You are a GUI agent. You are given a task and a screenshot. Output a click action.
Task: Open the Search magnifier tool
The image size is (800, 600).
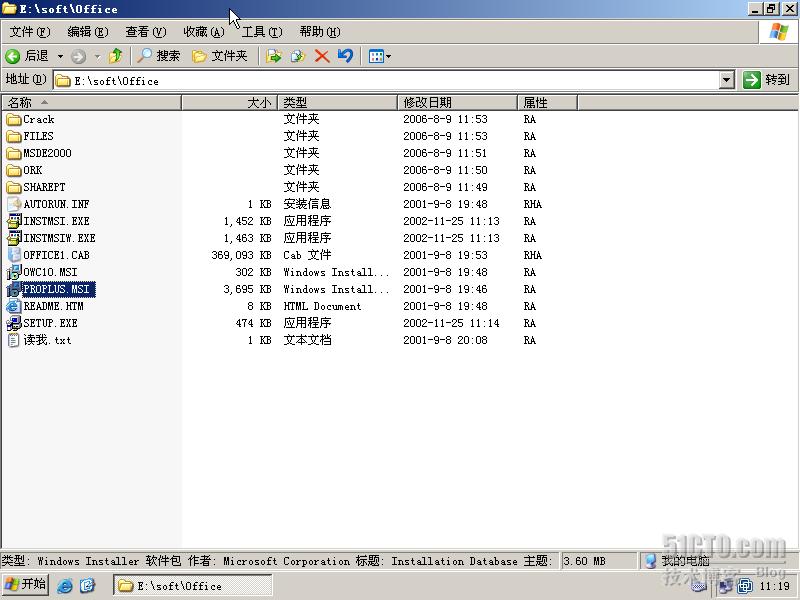(159, 56)
